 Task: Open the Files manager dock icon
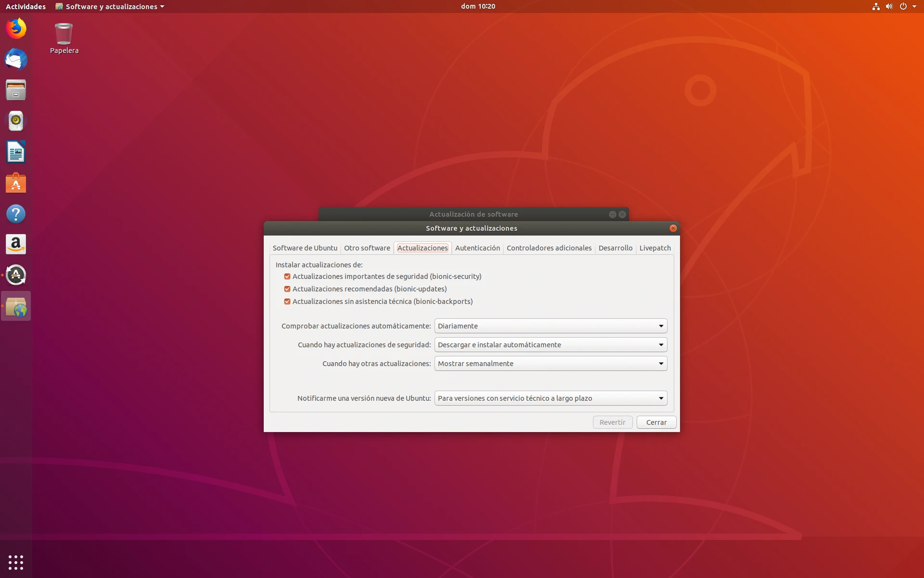16,90
